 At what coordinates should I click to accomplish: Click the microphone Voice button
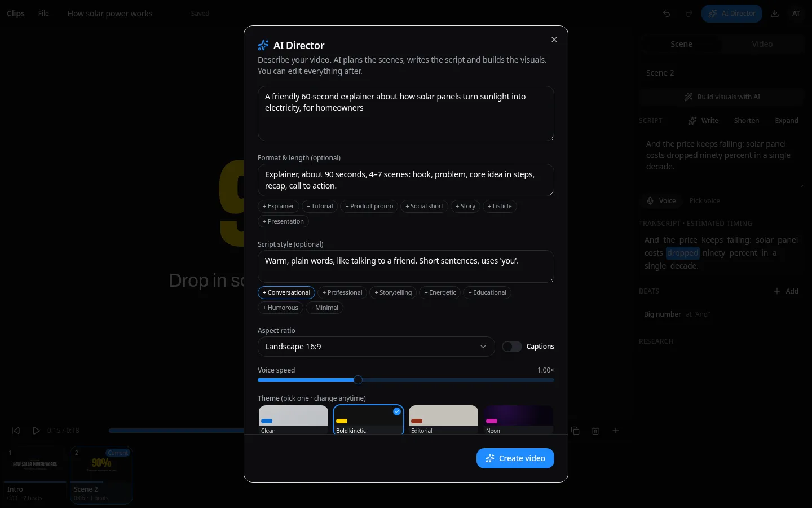661,201
